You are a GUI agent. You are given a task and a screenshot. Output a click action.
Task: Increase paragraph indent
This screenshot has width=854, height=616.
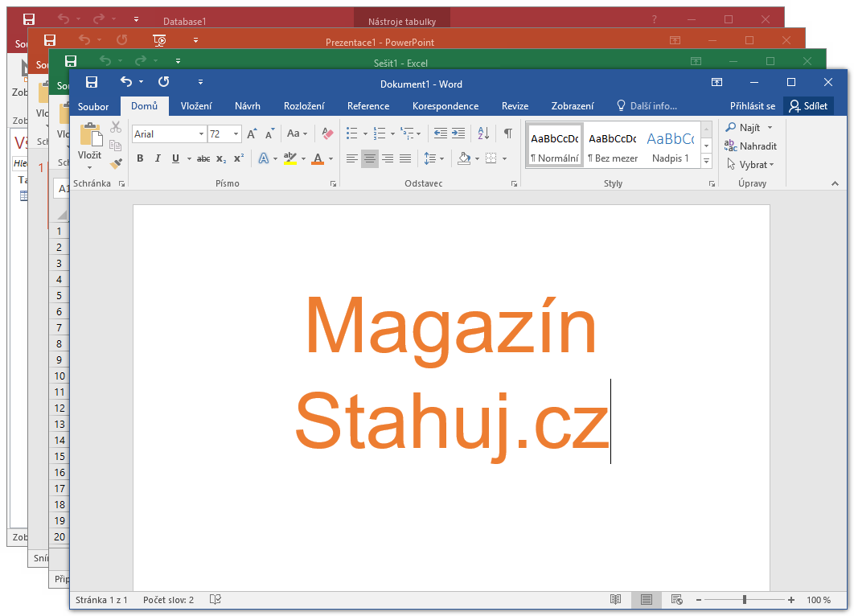click(458, 133)
